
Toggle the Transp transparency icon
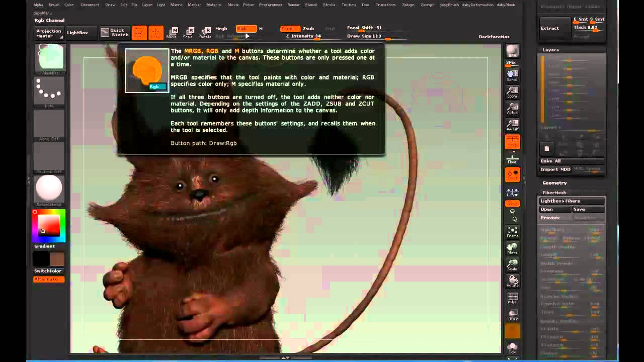click(512, 315)
